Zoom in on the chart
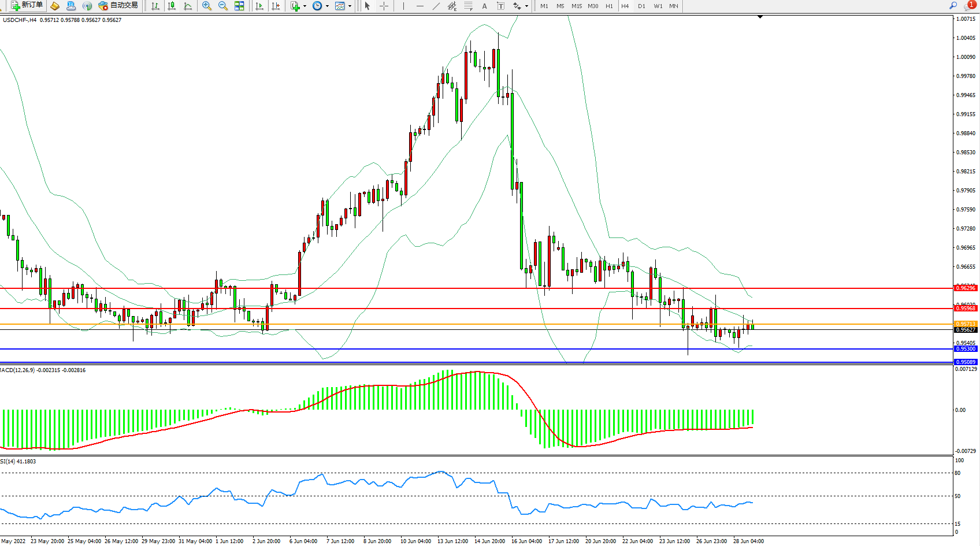Viewport: 980px width, 546px height. (206, 6)
